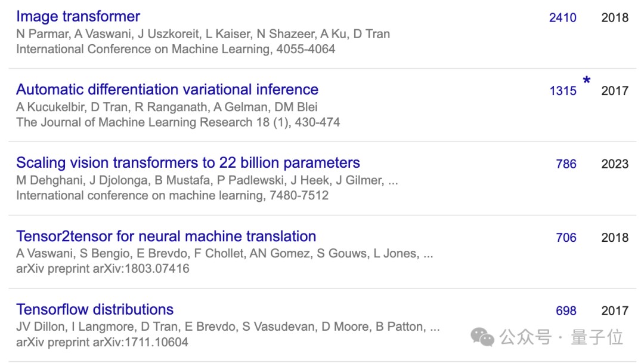Screen dimensions: 644x363
Task: Open 'Automatic differentiation variational inference' paper
Action: [167, 90]
